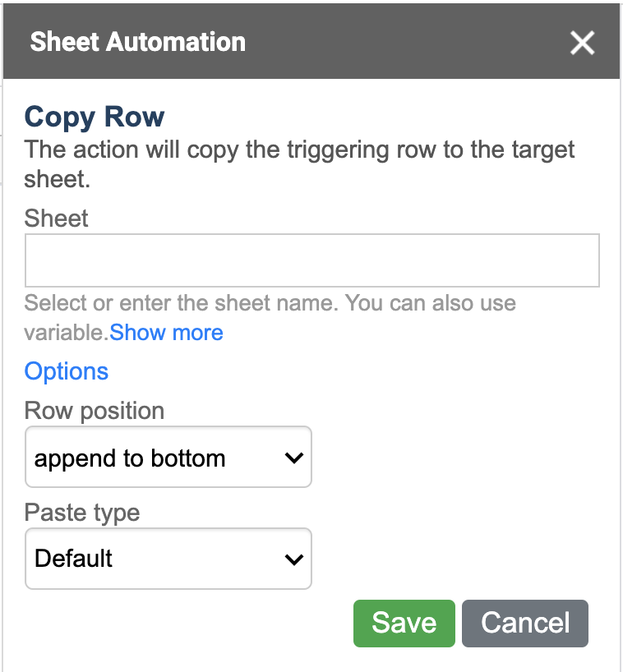This screenshot has width=623, height=672.
Task: Click the Copy Row heading
Action: (95, 117)
